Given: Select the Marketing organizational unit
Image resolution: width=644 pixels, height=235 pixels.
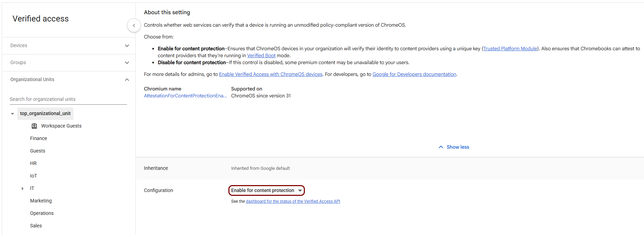Looking at the screenshot, I should click(41, 201).
